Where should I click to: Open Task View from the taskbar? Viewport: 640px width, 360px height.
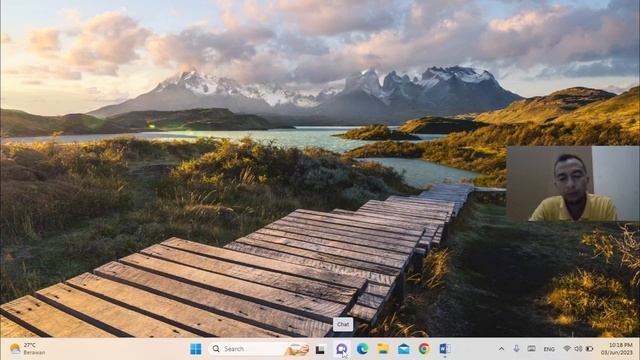click(320, 349)
